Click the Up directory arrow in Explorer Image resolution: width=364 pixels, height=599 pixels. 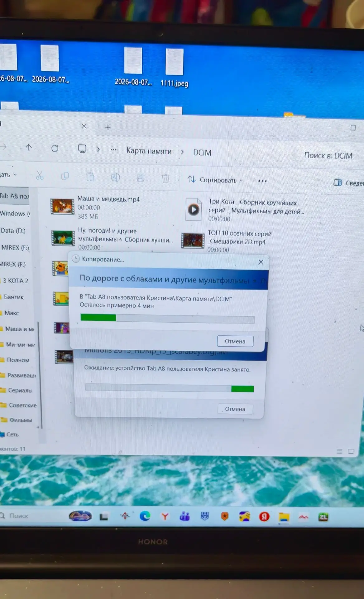pos(29,148)
